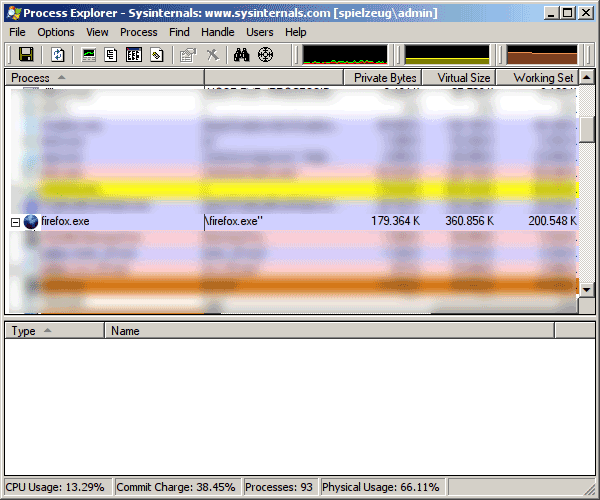
Task: Toggle the lower pane toolbar icon
Action: click(x=133, y=55)
